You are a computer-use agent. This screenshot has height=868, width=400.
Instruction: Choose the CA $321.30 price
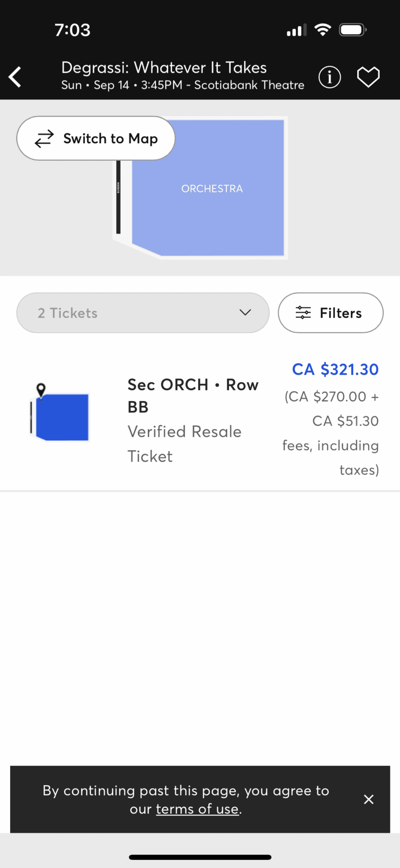click(335, 369)
